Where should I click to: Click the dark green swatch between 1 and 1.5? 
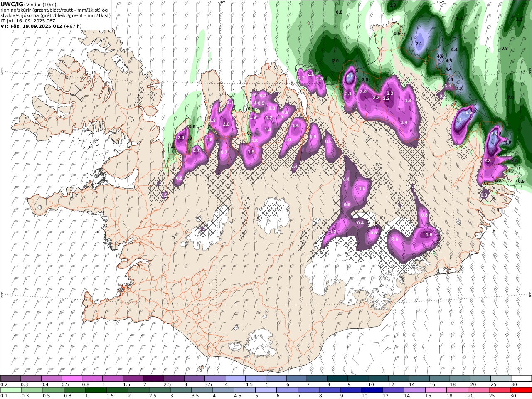96,390
